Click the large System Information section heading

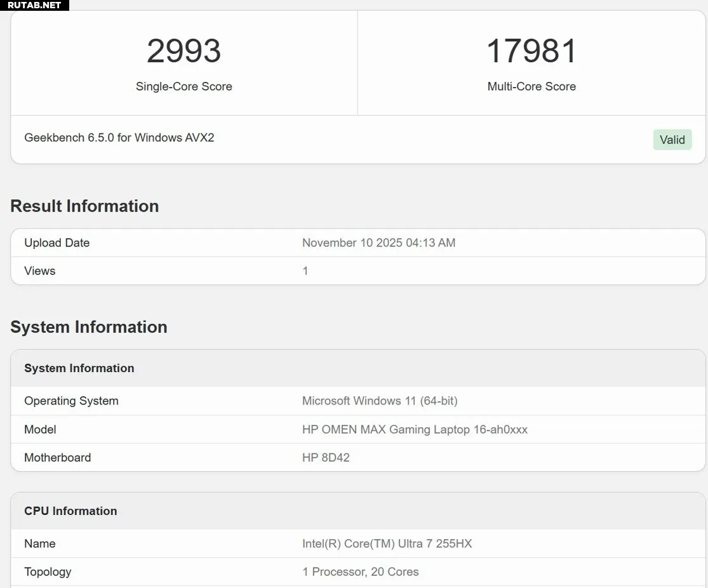(x=89, y=327)
